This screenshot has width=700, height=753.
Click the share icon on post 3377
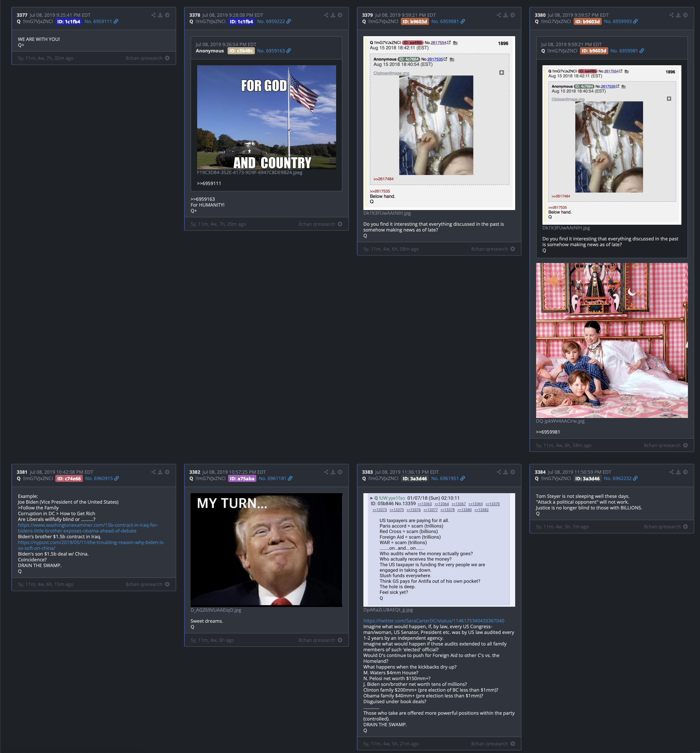coord(153,15)
